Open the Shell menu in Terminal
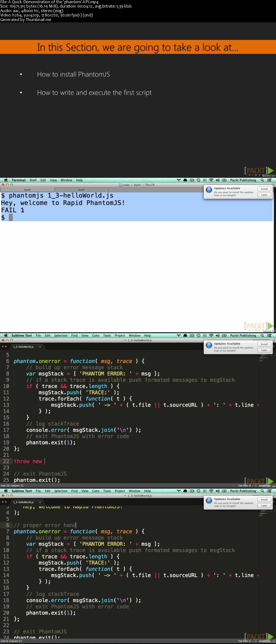 click(33, 180)
